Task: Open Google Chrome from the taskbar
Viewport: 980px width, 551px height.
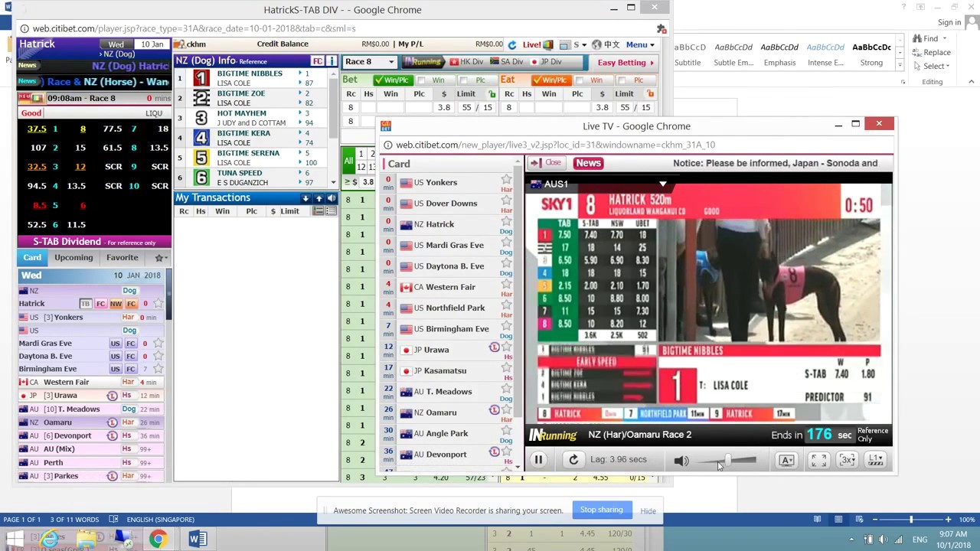Action: 157,540
